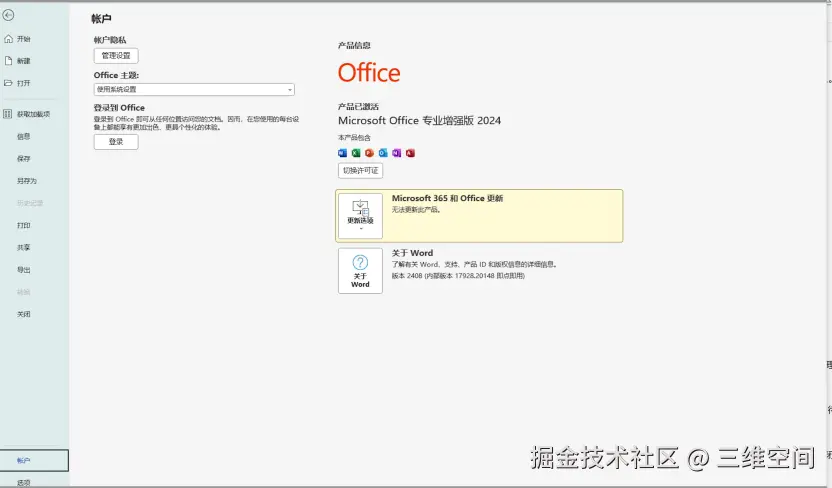Click the 版本 2408 version text
Image resolution: width=832 pixels, height=488 pixels.
pyautogui.click(x=458, y=276)
